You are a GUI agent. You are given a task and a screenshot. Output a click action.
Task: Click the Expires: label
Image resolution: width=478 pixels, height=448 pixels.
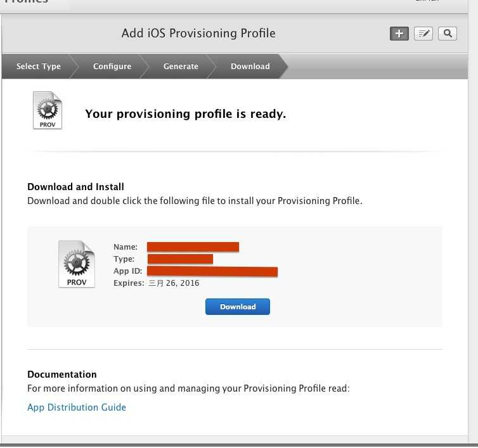pos(129,283)
